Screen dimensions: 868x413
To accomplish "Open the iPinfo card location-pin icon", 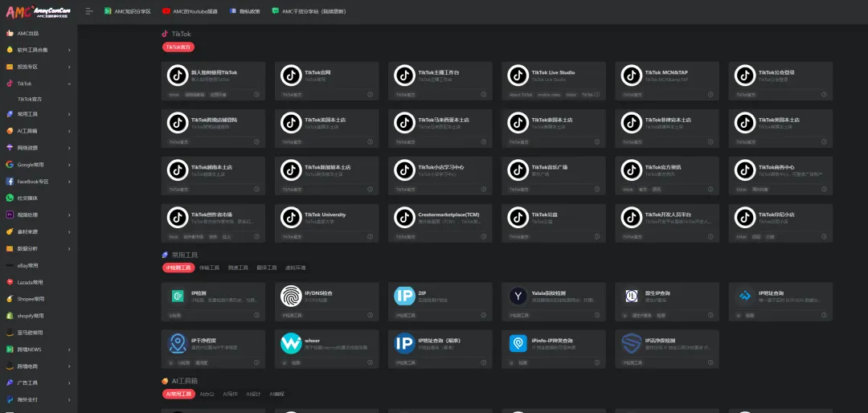I will 518,343.
